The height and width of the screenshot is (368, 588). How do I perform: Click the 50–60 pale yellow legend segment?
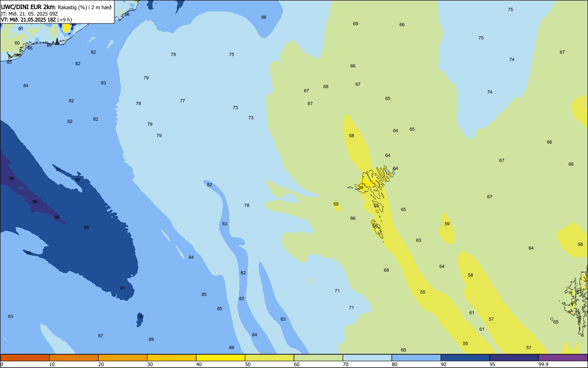[269, 357]
